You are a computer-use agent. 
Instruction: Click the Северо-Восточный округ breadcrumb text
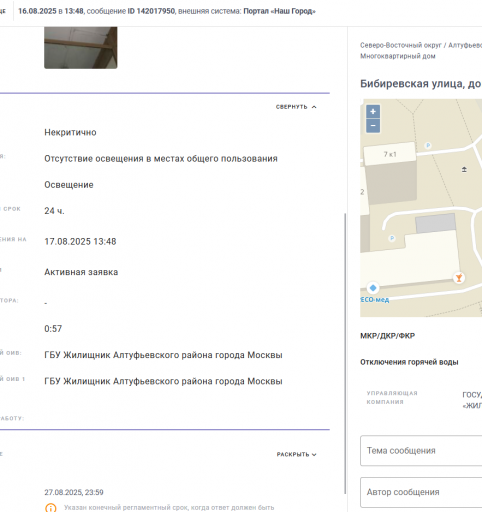pos(401,45)
